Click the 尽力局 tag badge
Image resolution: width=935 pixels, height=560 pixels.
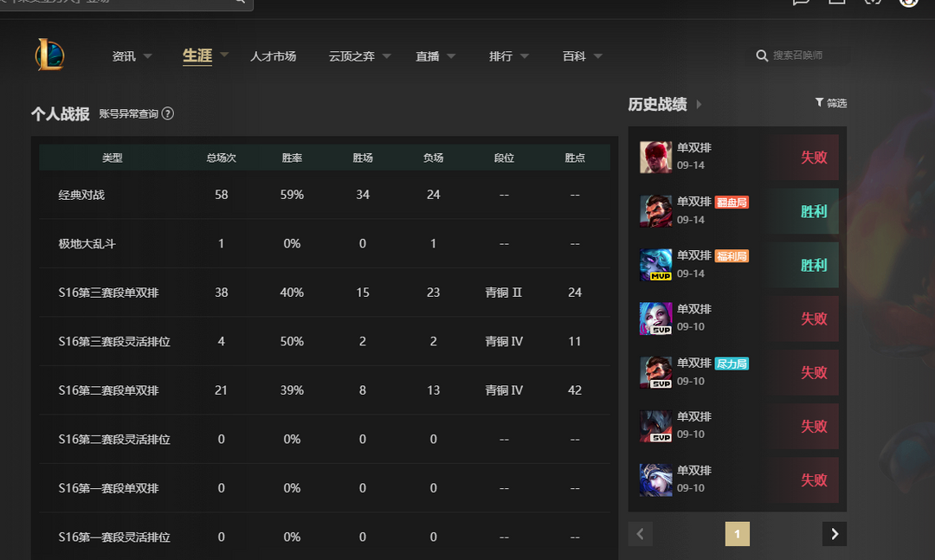732,364
